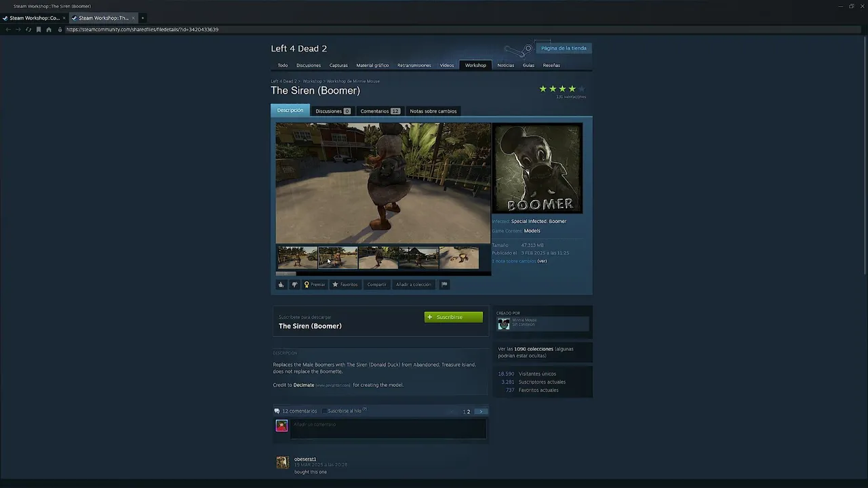Image resolution: width=868 pixels, height=488 pixels.
Task: Add item to Favoritos
Action: 345,285
